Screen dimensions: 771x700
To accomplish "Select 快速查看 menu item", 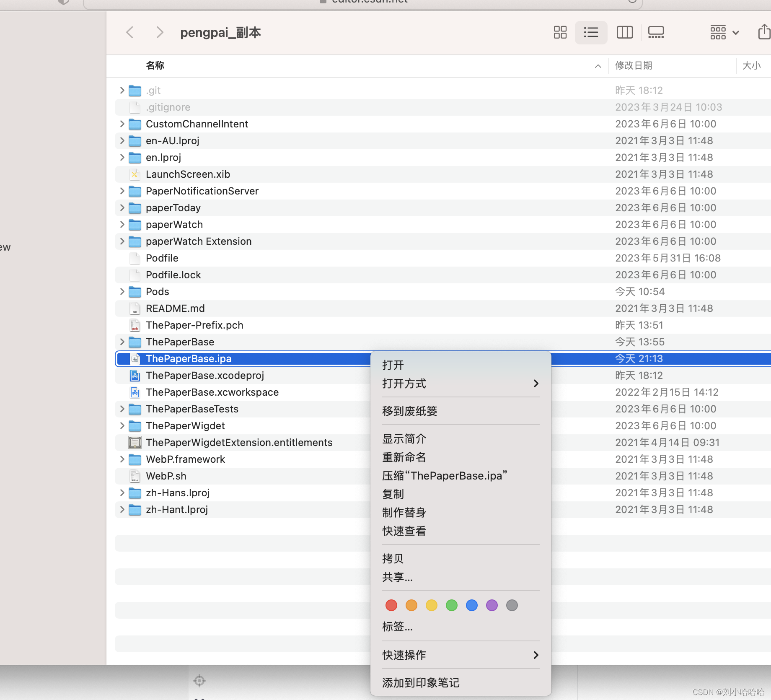I will point(461,531).
